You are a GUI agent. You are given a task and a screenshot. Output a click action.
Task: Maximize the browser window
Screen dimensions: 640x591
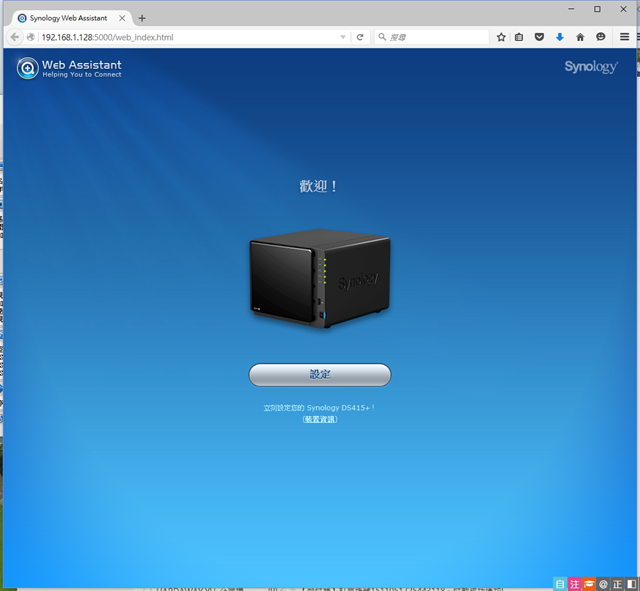[x=597, y=9]
